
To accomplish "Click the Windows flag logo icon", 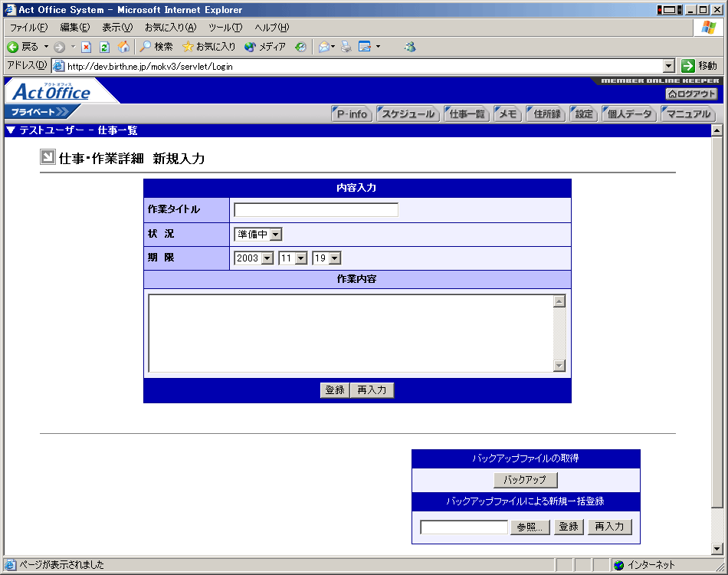I will (x=709, y=28).
